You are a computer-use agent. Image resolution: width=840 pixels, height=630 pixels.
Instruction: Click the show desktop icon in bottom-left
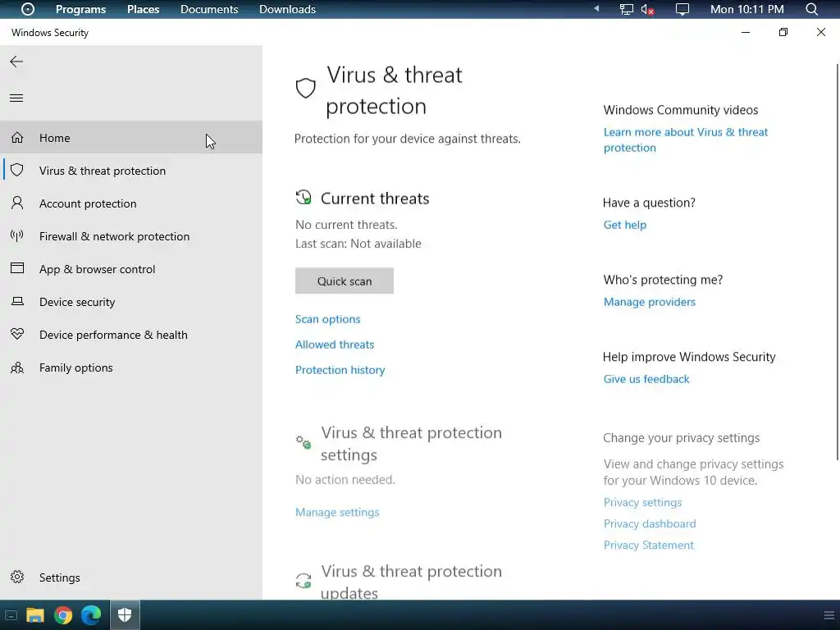pos(11,615)
